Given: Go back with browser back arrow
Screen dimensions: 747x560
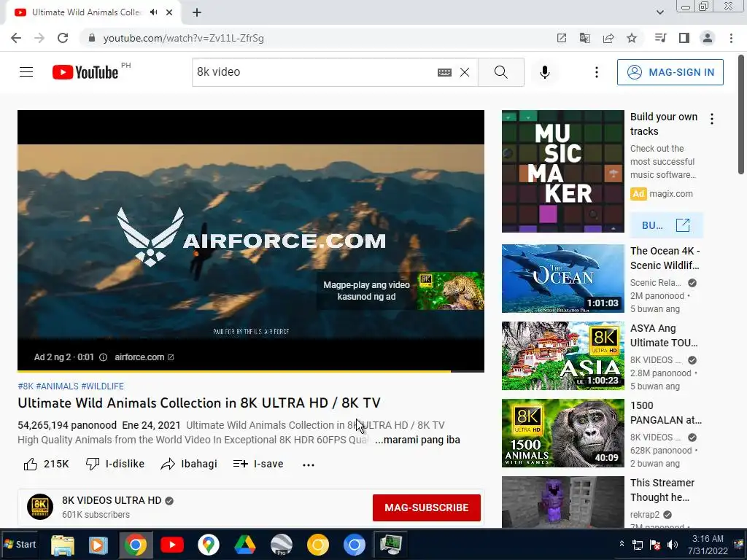Looking at the screenshot, I should point(16,38).
